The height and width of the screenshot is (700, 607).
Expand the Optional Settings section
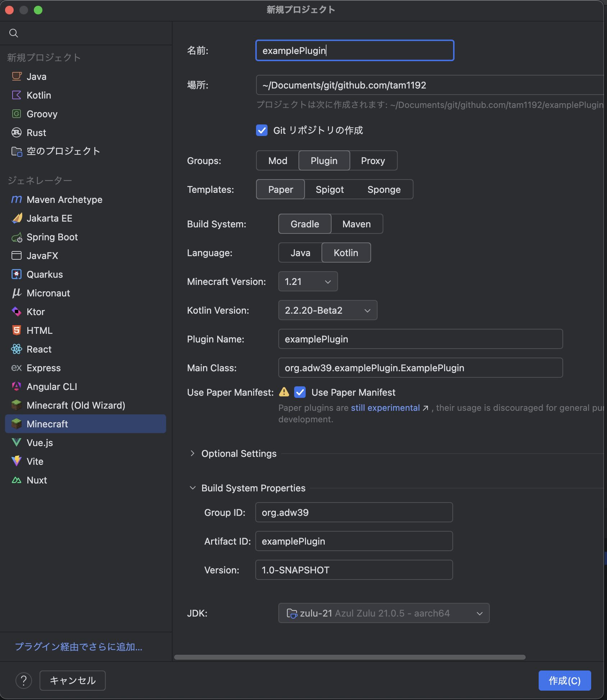[192, 453]
